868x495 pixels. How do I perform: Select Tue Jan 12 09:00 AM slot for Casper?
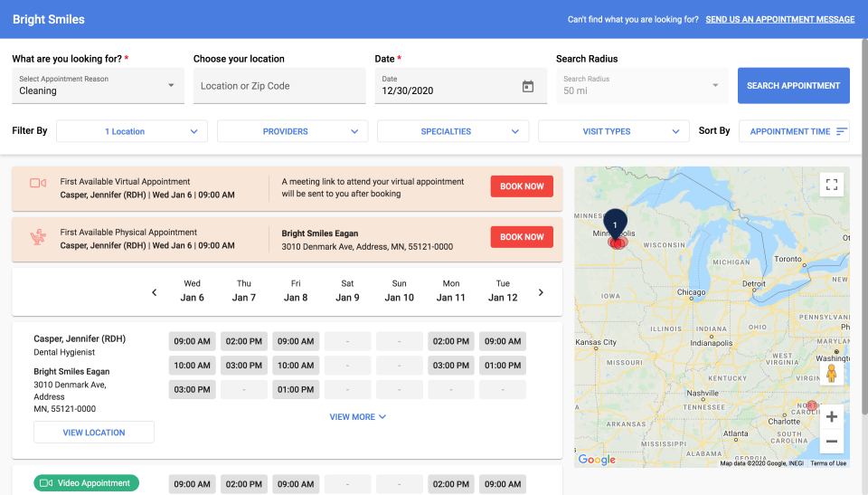[x=503, y=341]
